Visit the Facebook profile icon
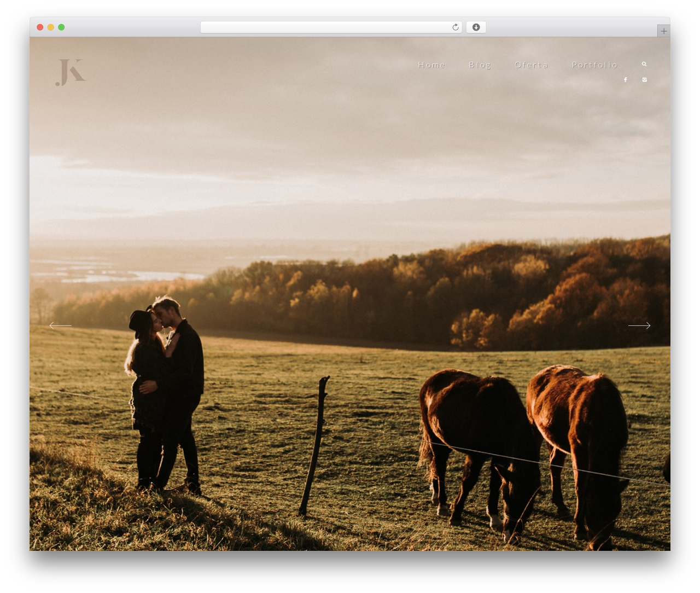This screenshot has height=593, width=700. point(626,80)
